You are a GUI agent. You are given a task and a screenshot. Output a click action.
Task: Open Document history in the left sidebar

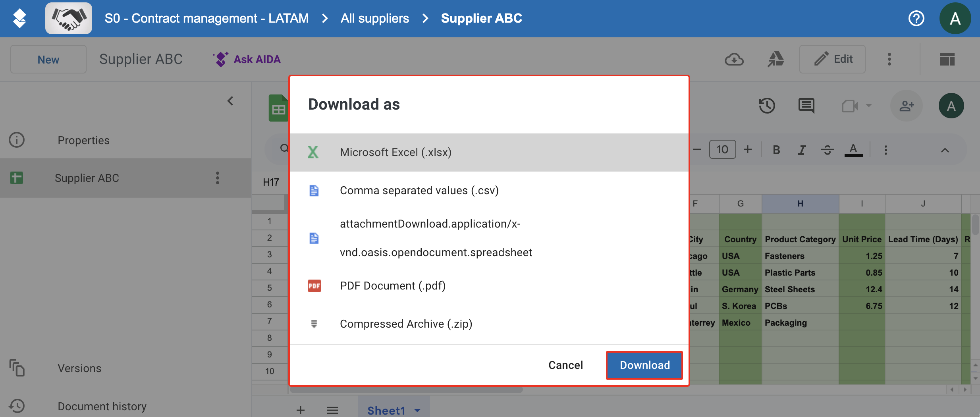coord(102,406)
